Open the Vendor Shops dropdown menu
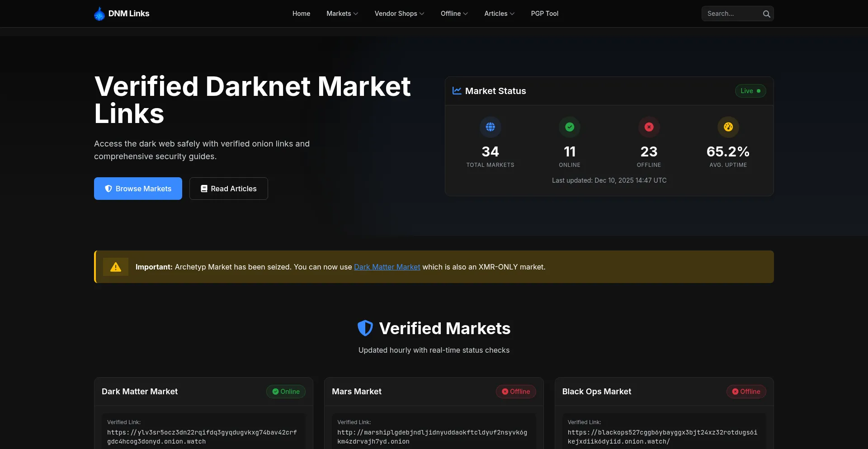This screenshot has width=868, height=449. coord(399,14)
